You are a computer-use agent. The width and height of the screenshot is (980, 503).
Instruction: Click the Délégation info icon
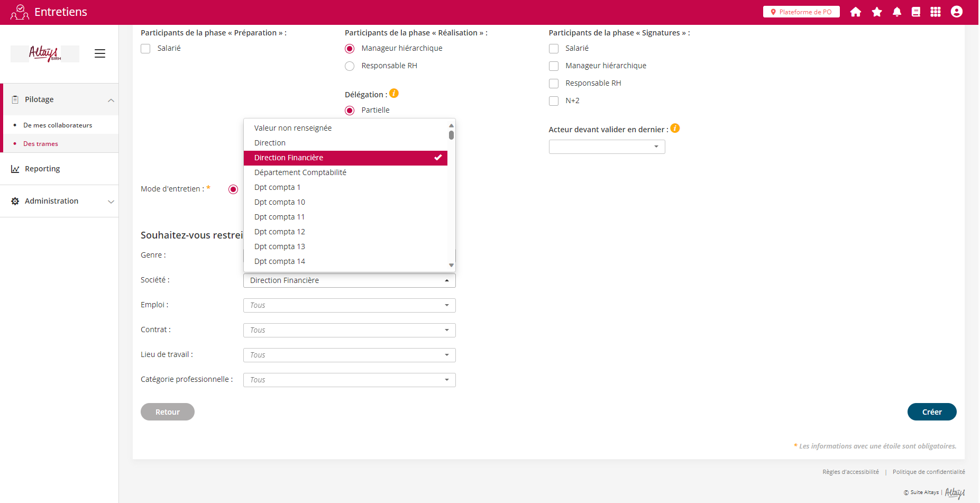[394, 94]
